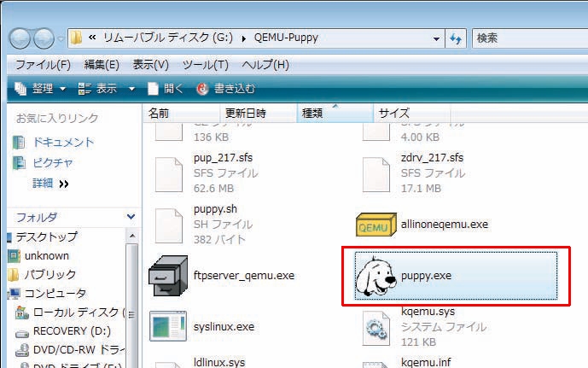Select コンピュータ in the folder tree
The image size is (588, 368).
[x=55, y=294]
